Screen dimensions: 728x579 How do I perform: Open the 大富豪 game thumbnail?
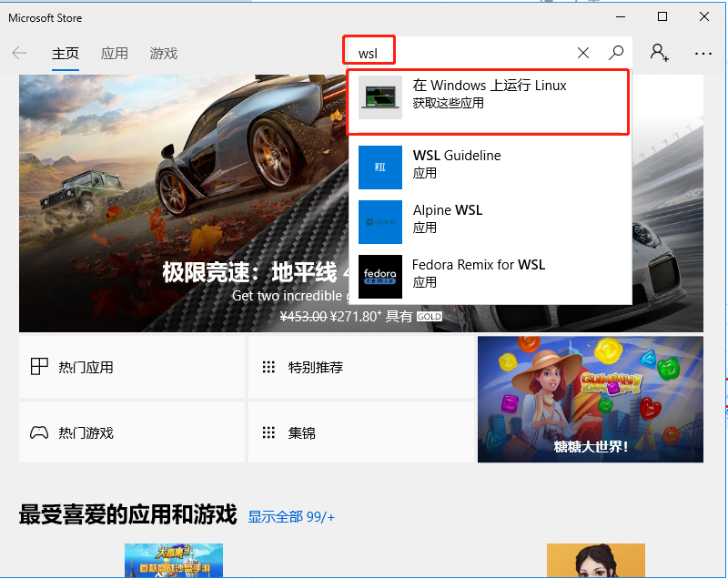pos(174,561)
